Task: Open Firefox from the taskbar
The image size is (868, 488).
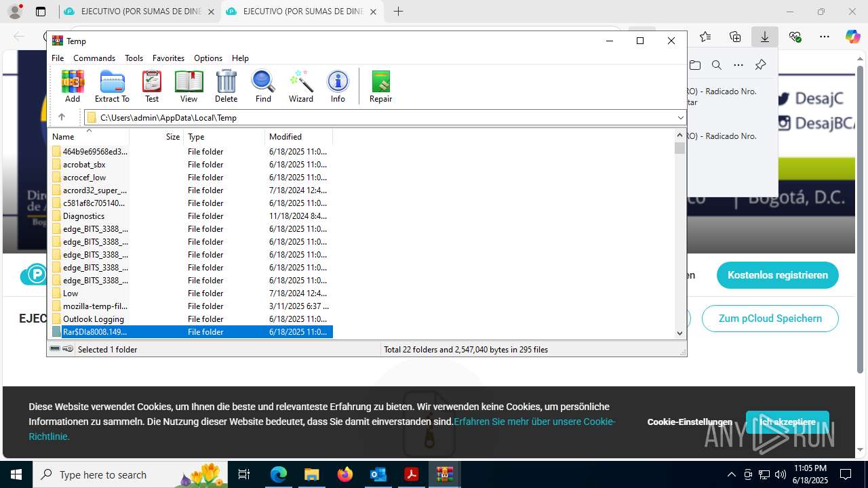Action: [x=345, y=474]
